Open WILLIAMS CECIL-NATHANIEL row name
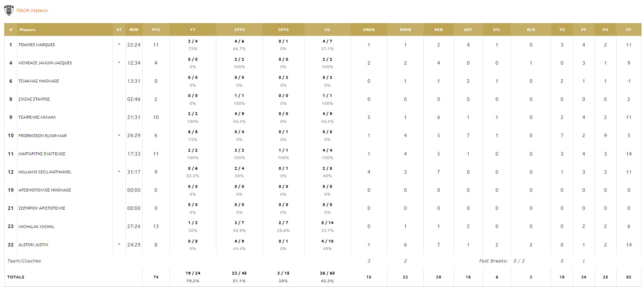This screenshot has width=644, height=287. (45, 172)
